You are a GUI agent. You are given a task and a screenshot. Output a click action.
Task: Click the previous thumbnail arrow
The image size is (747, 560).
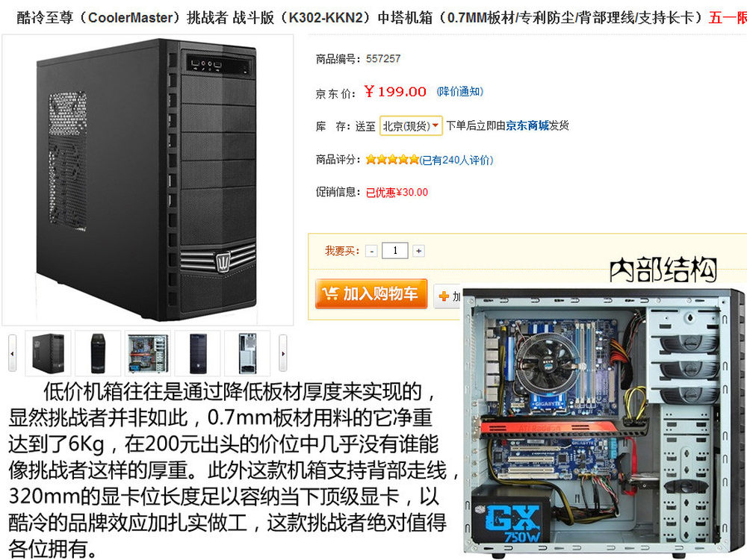click(13, 353)
